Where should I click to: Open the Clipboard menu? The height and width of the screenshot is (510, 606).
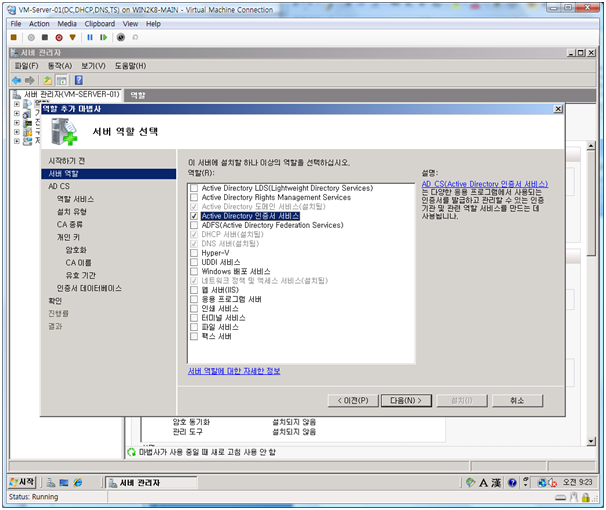point(100,24)
